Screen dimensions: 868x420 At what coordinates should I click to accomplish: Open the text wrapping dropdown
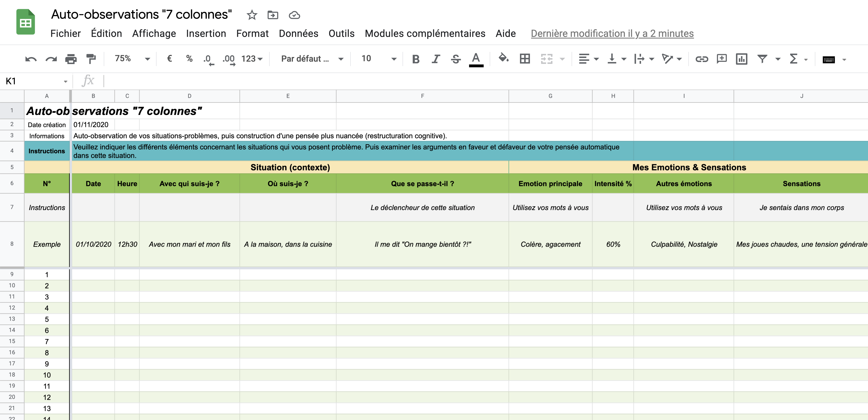(644, 59)
